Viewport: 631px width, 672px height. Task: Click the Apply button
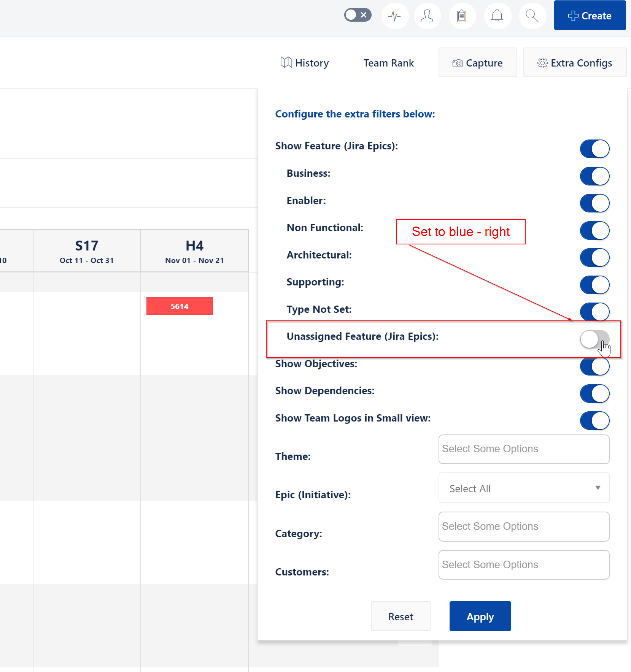click(x=480, y=616)
